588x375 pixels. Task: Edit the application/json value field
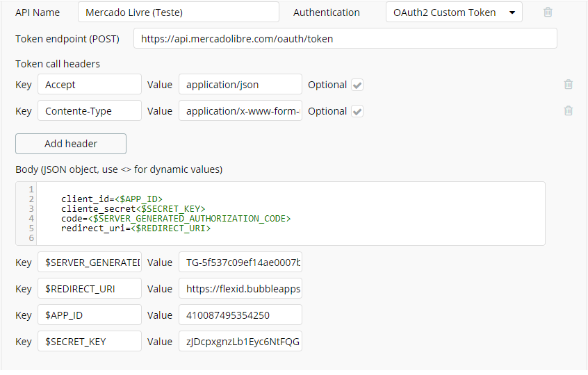coord(240,85)
